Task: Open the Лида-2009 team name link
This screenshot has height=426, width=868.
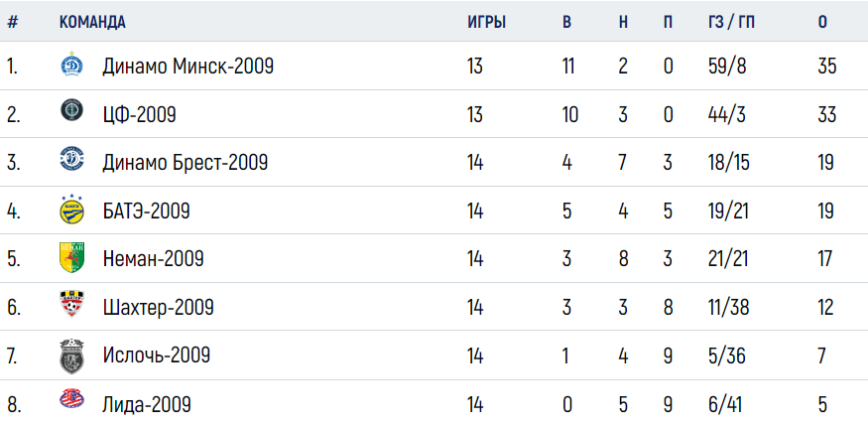Action: [147, 404]
